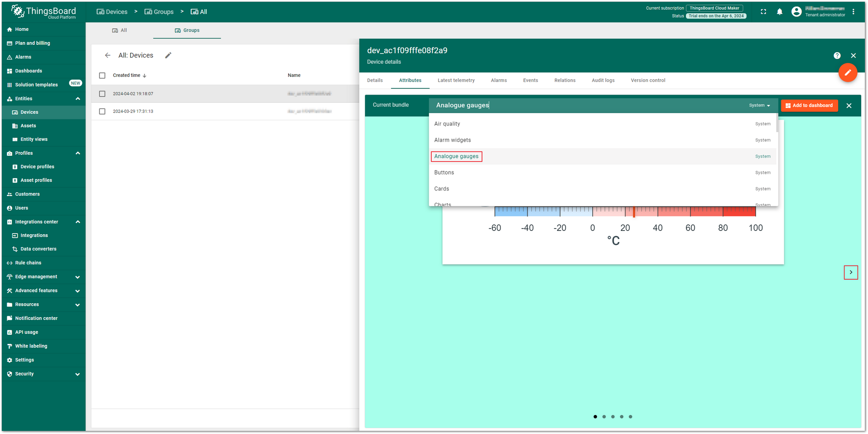Select all devices header checkbox
This screenshot has height=434, width=868.
coord(102,76)
